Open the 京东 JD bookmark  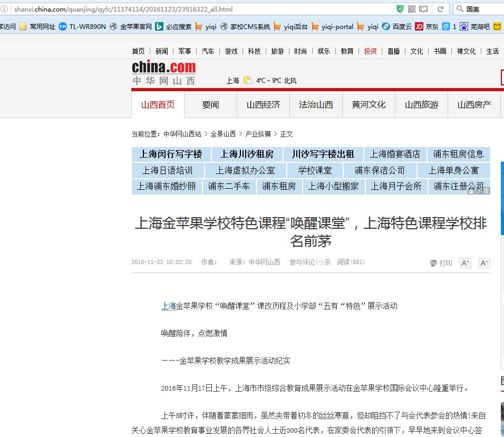click(427, 26)
